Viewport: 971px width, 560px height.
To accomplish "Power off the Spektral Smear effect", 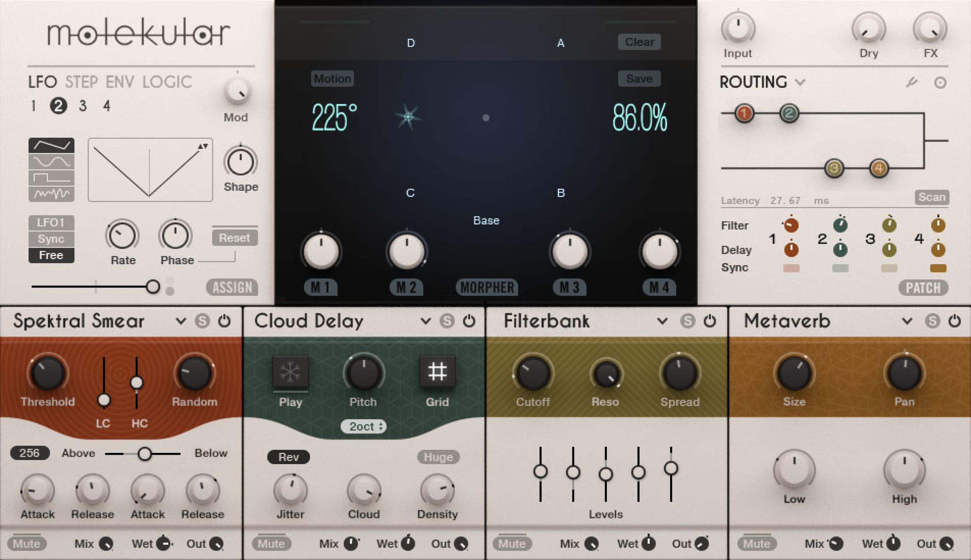I will pos(224,320).
